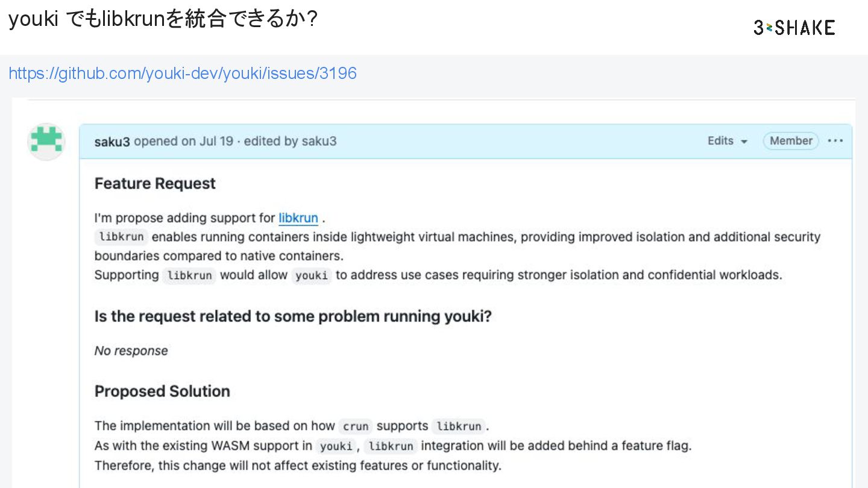Image resolution: width=868 pixels, height=488 pixels.
Task: Click the saku3 author name
Action: [x=112, y=142]
